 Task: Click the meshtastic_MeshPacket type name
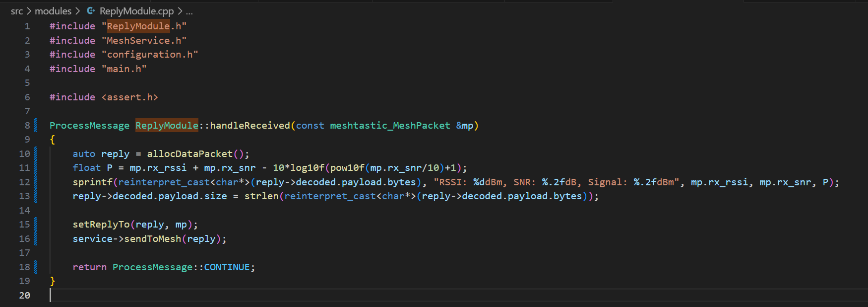point(390,126)
